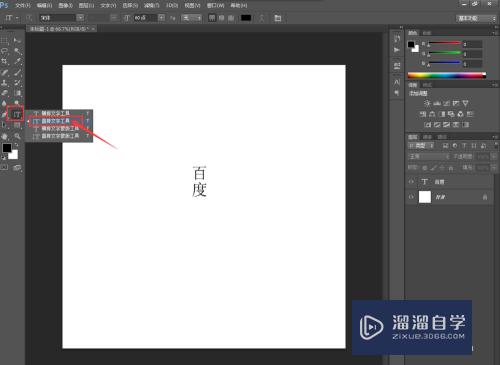Add a Brightness/Contrast adjustment
Screen dimensions: 500x365
pos(427,103)
